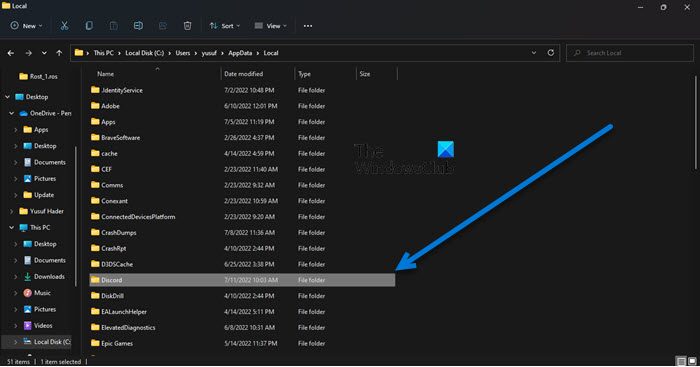The image size is (700, 367).
Task: Go up one folder level arrow
Action: pos(59,53)
